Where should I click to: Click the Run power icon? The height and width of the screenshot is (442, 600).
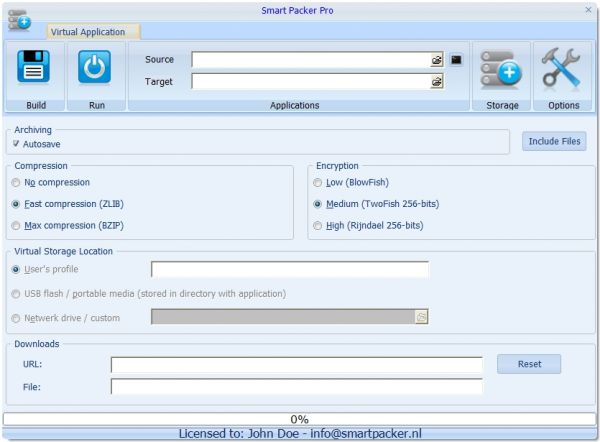(95, 66)
